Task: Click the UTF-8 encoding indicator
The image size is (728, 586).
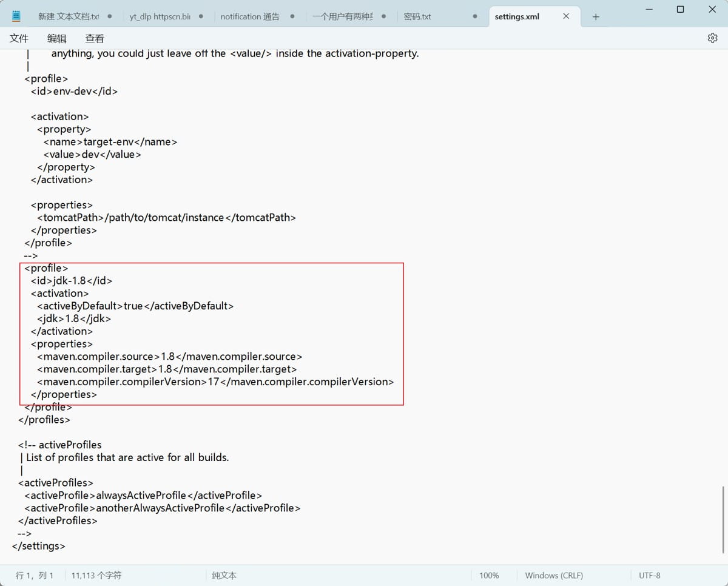Action: click(x=649, y=575)
